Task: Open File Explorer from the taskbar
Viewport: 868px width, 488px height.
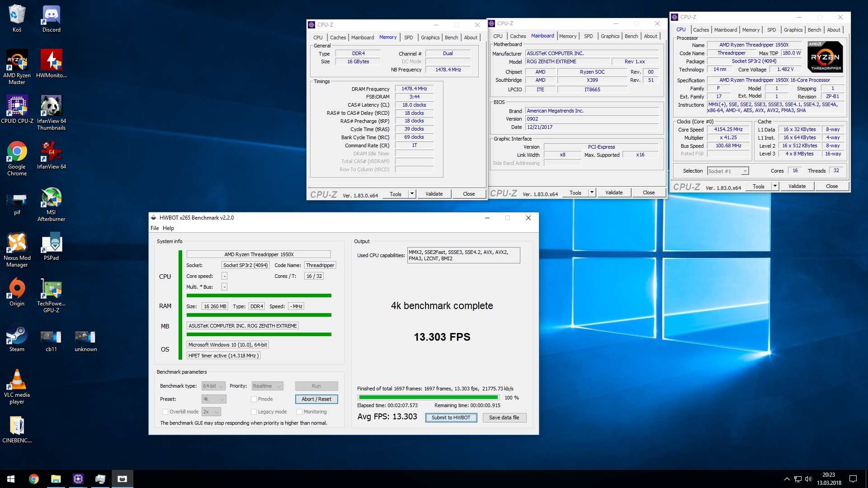Action: pyautogui.click(x=56, y=479)
